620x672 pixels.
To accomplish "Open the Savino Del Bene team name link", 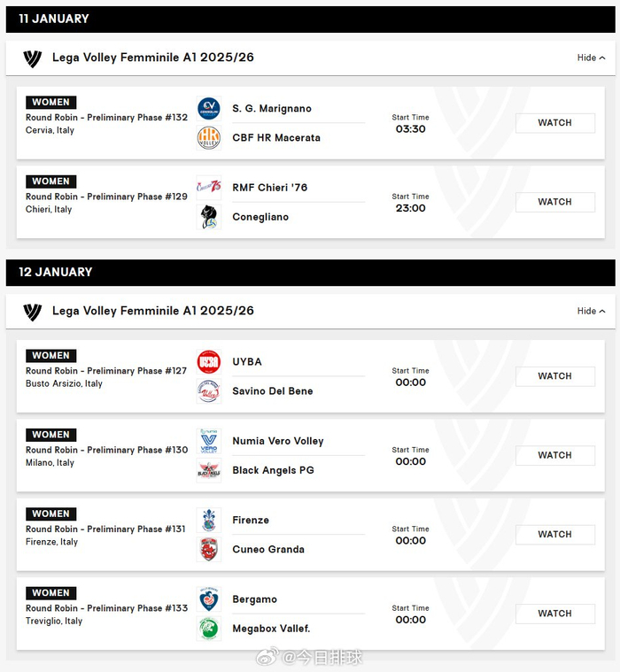I will [273, 391].
